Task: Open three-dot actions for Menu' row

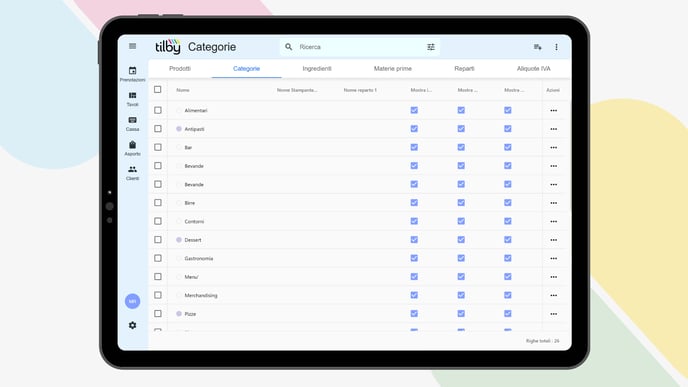Action: click(554, 277)
